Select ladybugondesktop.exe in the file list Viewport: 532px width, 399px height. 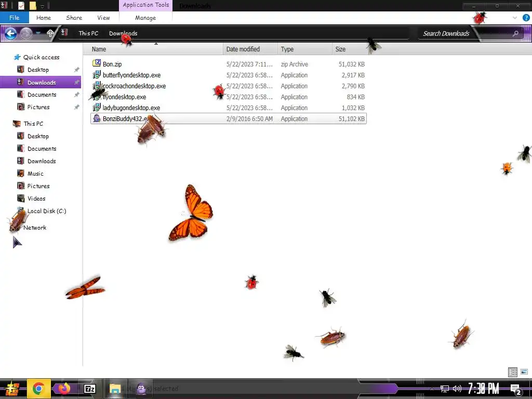229,108
